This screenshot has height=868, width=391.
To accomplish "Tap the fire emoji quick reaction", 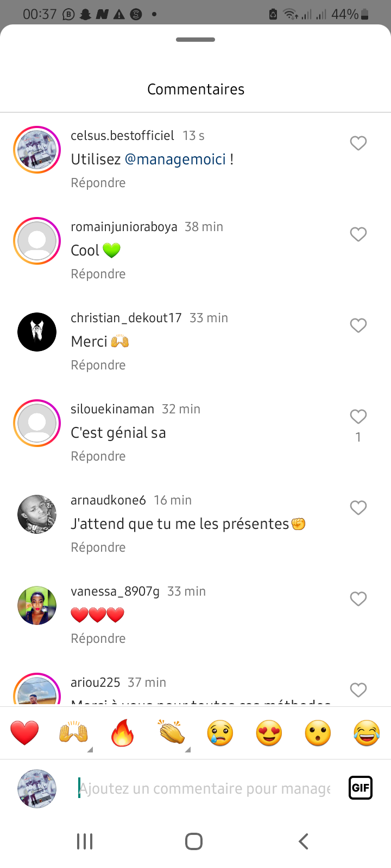I will 122,733.
